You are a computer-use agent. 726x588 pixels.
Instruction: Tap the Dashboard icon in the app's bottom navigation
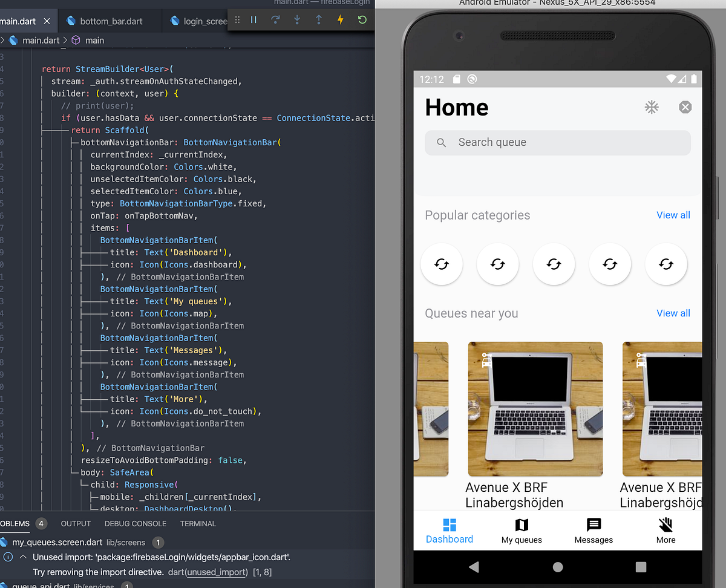pyautogui.click(x=449, y=526)
